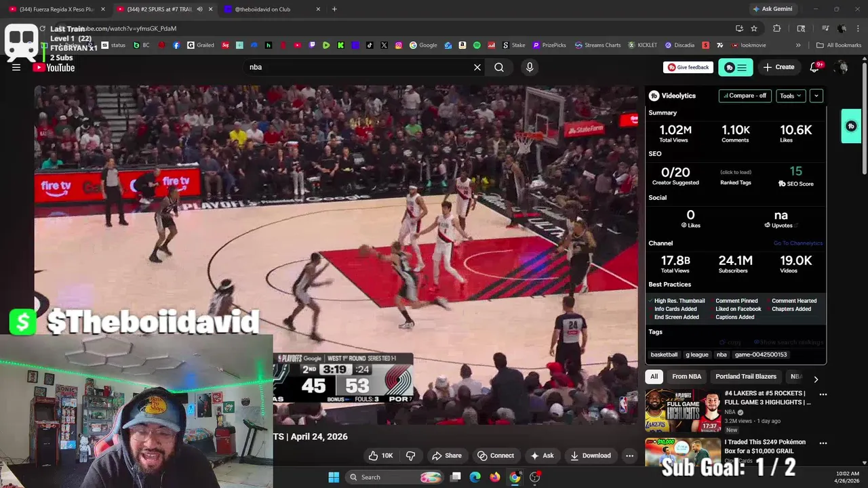Click the Give feedback button
The image size is (868, 488).
point(688,67)
